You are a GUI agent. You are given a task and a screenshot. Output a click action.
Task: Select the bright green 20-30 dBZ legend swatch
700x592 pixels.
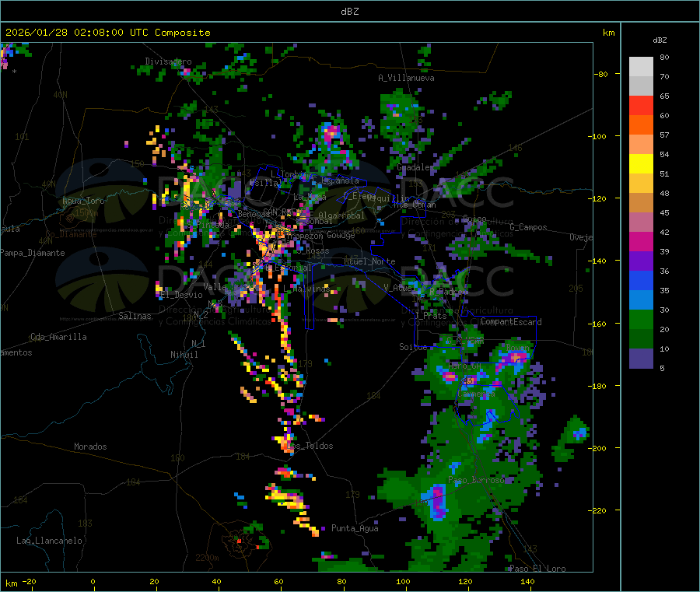tap(641, 319)
